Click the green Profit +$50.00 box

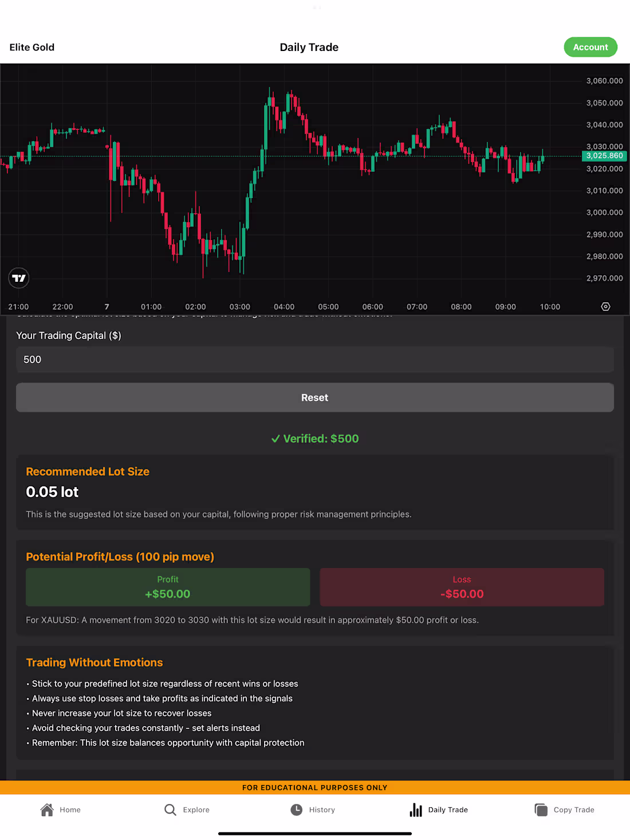[168, 587]
